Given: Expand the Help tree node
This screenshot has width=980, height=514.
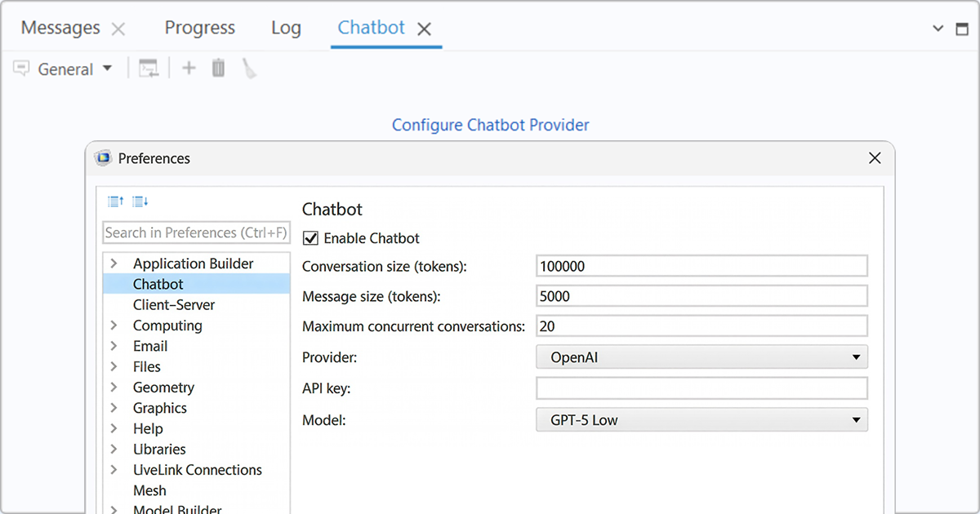Looking at the screenshot, I should click(x=114, y=428).
